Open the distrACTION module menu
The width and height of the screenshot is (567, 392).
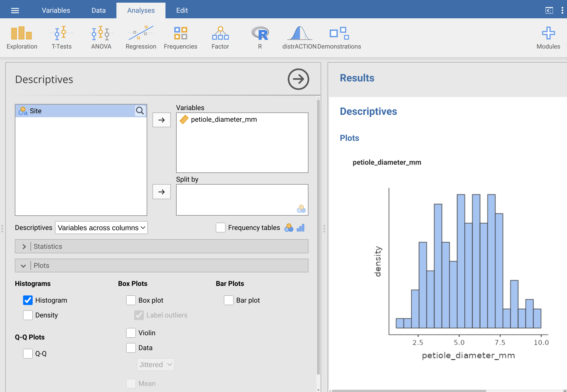pyautogui.click(x=299, y=37)
